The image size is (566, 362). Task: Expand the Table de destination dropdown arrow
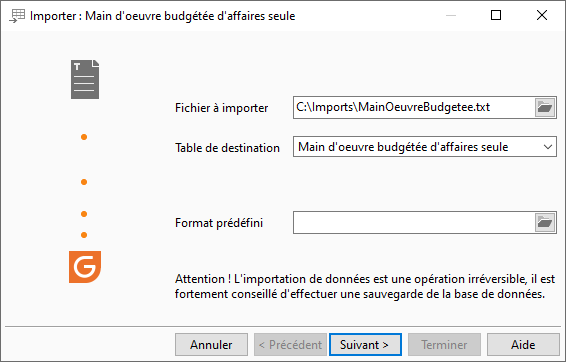point(548,147)
